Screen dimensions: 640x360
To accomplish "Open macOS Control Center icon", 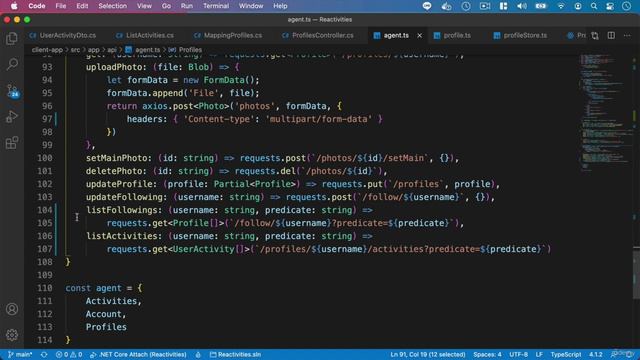I will [610, 6].
